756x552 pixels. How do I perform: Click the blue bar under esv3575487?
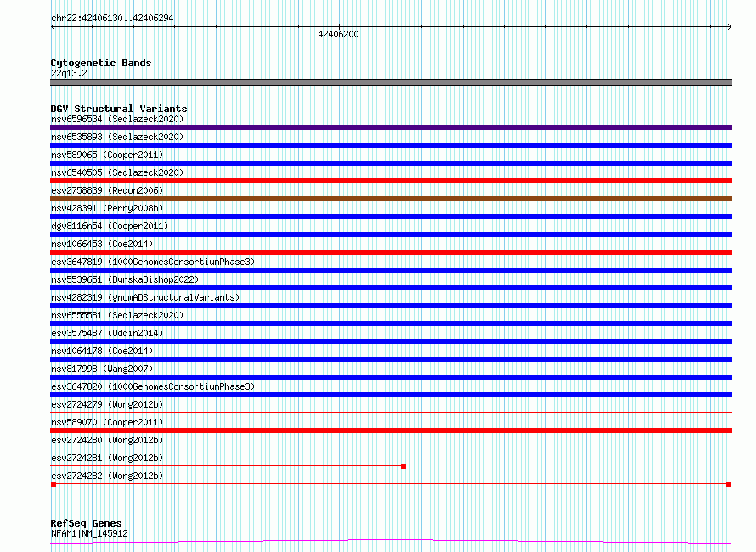(391, 341)
